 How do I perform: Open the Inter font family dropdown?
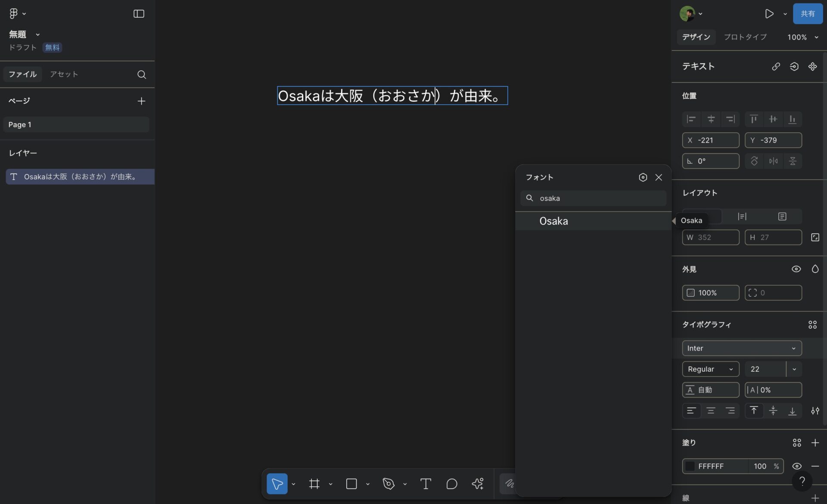(x=742, y=348)
